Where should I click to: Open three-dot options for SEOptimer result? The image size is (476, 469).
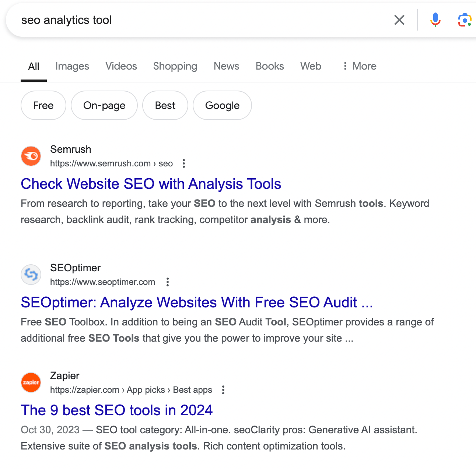[168, 282]
